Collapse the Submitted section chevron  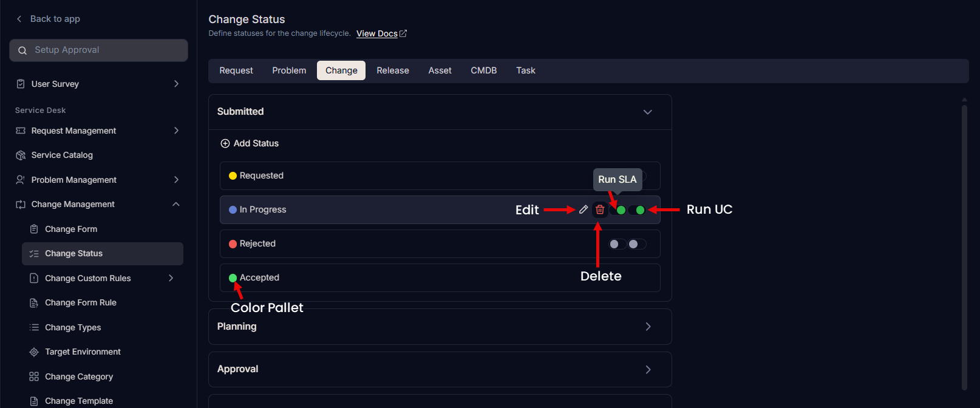click(x=648, y=112)
